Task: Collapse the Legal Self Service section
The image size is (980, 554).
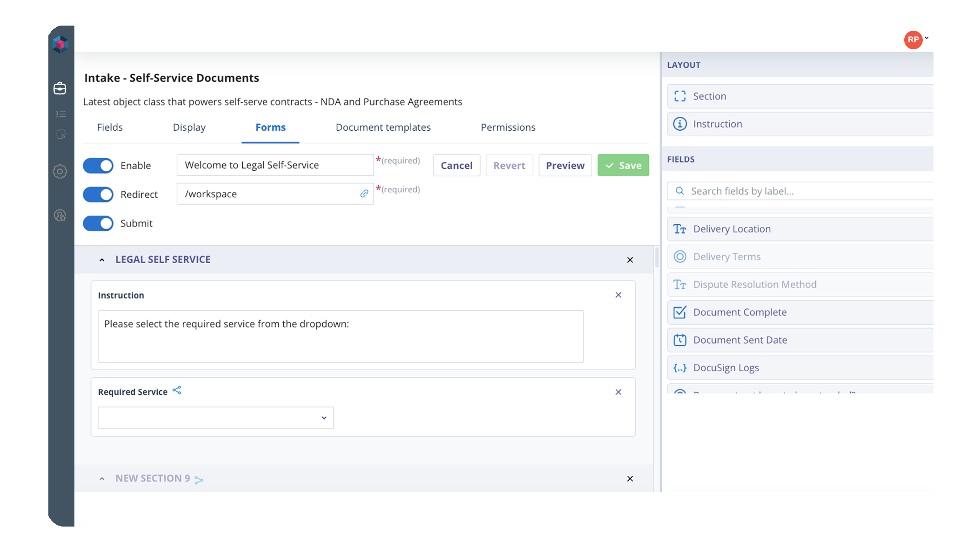Action: [x=102, y=260]
